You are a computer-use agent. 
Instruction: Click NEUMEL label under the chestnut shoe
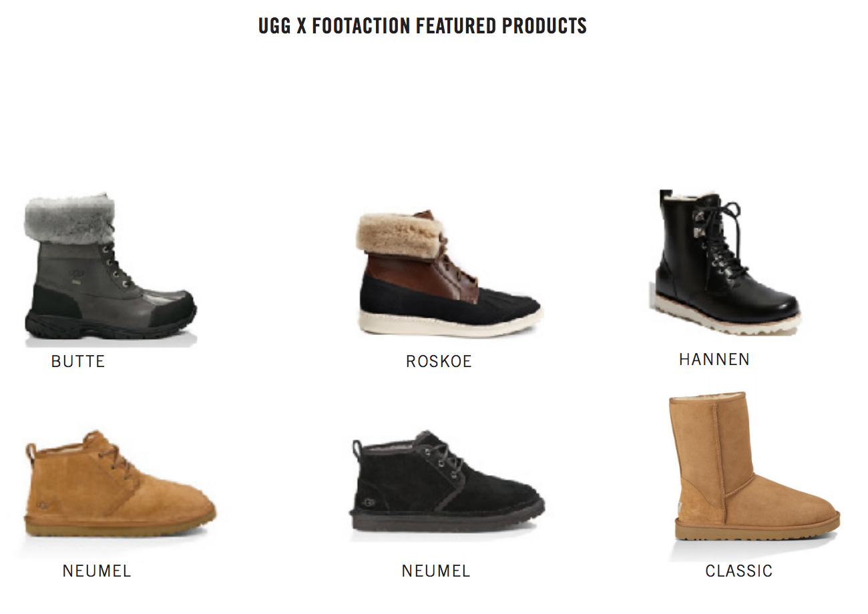click(97, 571)
